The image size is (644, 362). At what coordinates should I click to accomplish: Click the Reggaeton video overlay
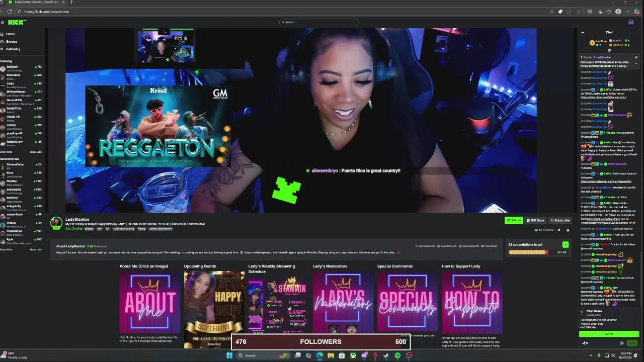click(x=158, y=126)
